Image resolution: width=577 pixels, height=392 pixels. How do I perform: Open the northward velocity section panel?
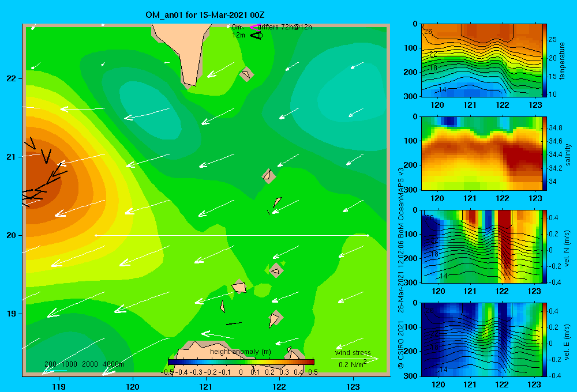click(x=481, y=246)
